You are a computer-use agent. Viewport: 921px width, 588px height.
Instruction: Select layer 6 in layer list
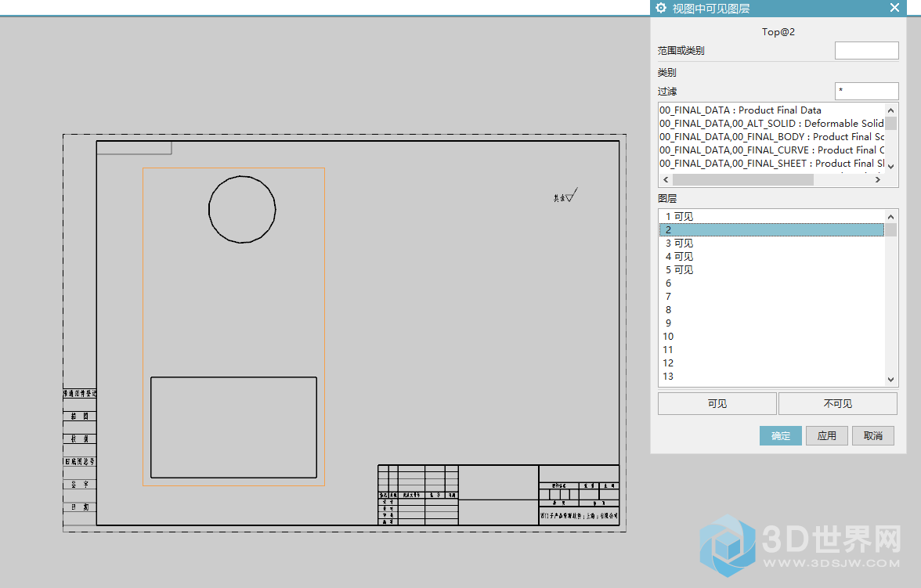pos(771,283)
